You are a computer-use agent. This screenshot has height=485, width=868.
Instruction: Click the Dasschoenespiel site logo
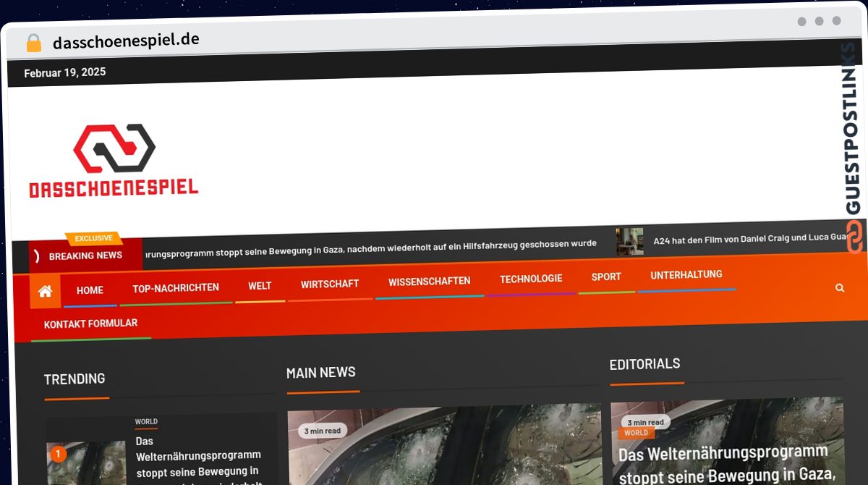(x=114, y=161)
